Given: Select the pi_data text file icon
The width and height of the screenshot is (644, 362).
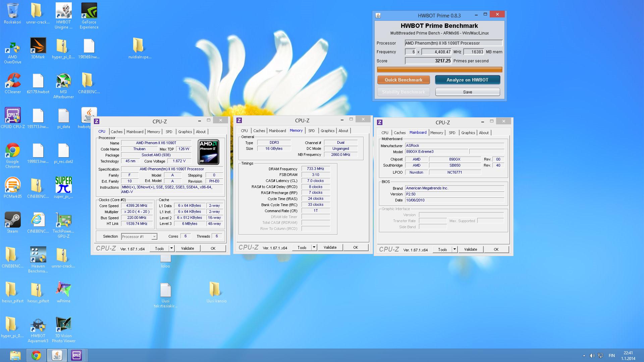Looking at the screenshot, I should [x=63, y=118].
